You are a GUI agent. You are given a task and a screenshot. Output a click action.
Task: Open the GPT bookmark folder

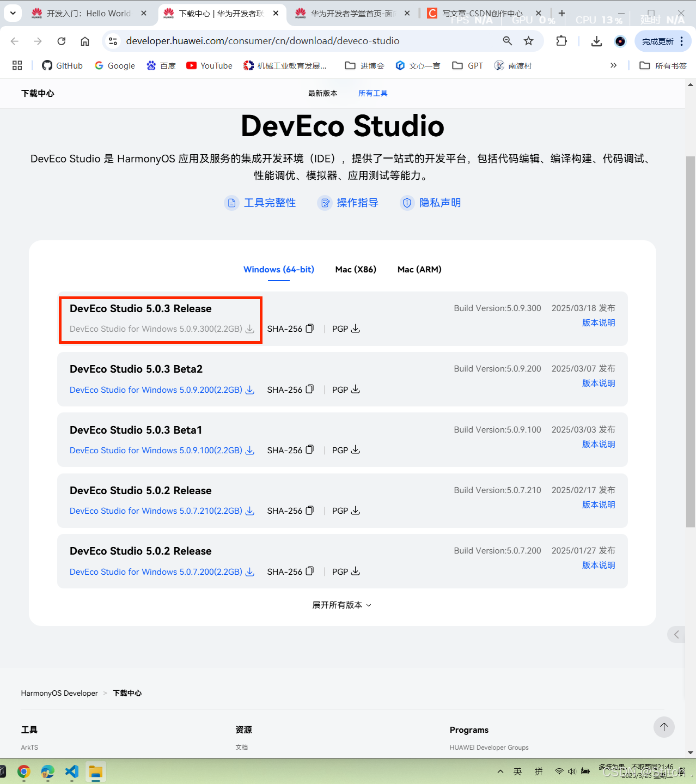pos(468,65)
